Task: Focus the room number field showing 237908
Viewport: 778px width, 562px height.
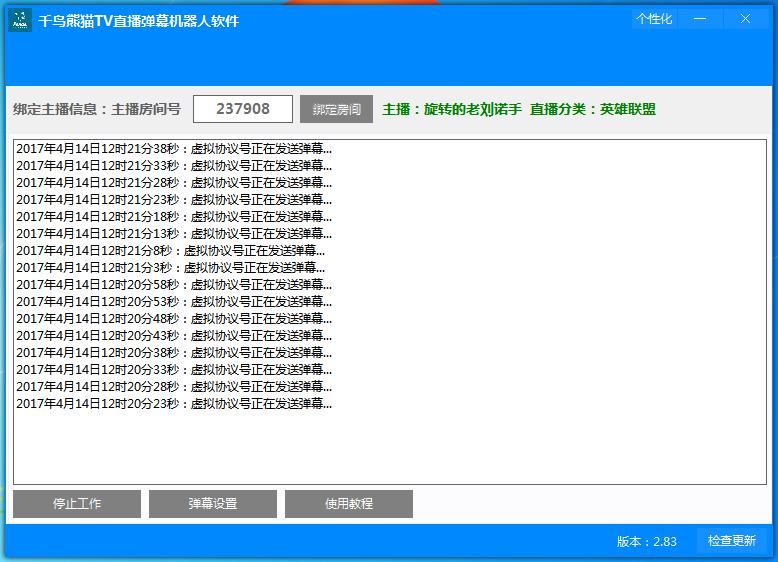Action: pos(243,109)
